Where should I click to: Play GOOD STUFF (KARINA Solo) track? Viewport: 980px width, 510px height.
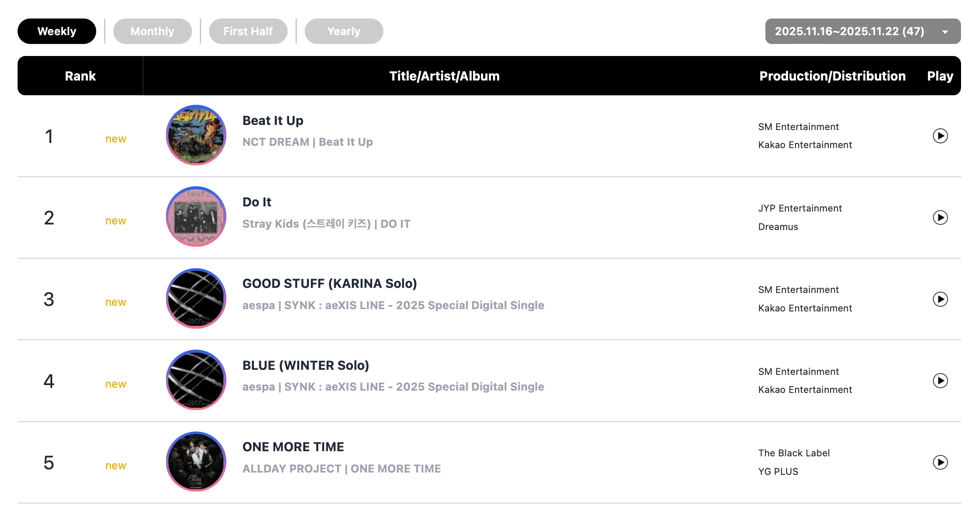pos(940,299)
